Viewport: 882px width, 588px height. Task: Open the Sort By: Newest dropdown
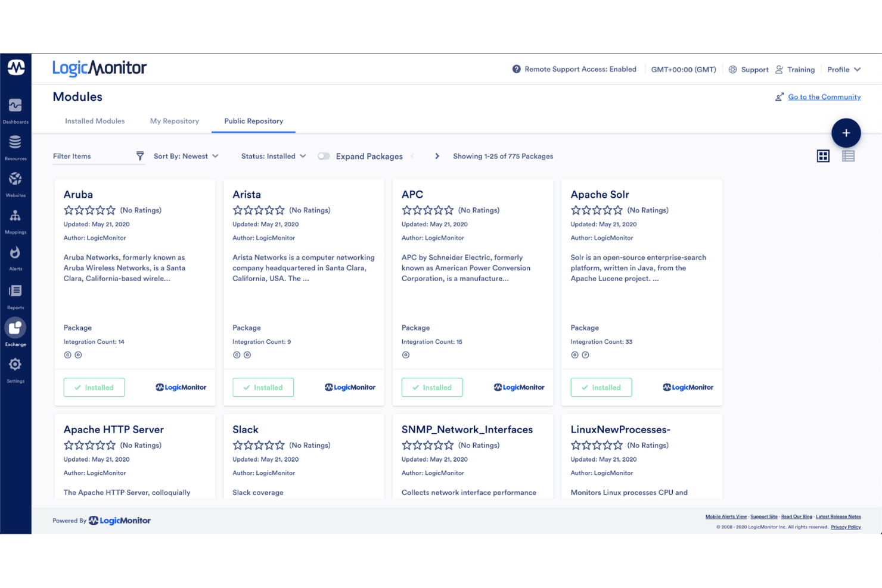(186, 156)
